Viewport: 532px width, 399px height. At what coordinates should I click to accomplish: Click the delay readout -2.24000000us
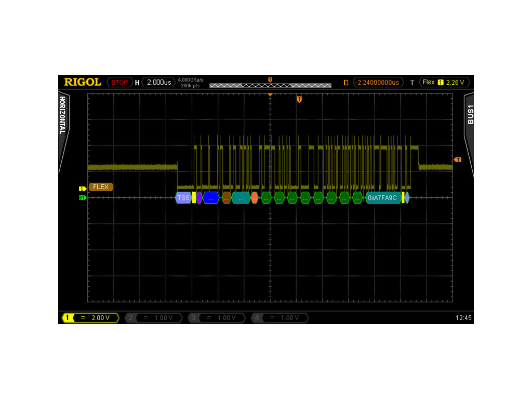pyautogui.click(x=377, y=82)
